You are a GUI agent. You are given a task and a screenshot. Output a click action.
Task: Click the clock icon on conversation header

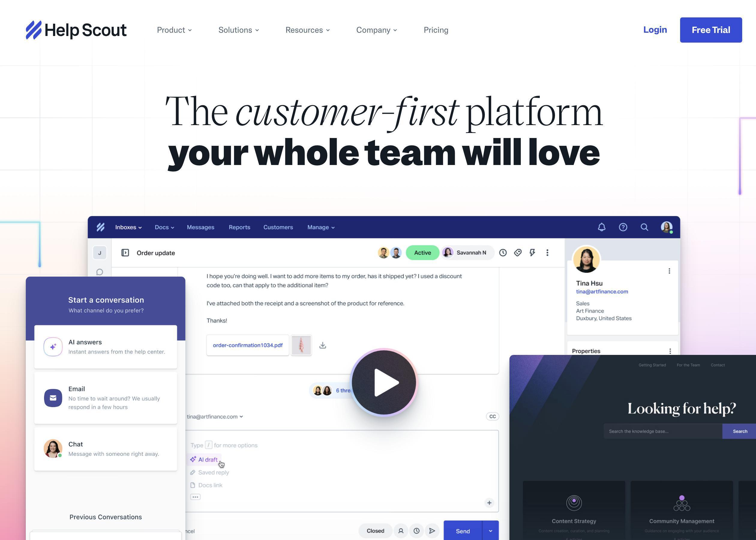(x=502, y=253)
